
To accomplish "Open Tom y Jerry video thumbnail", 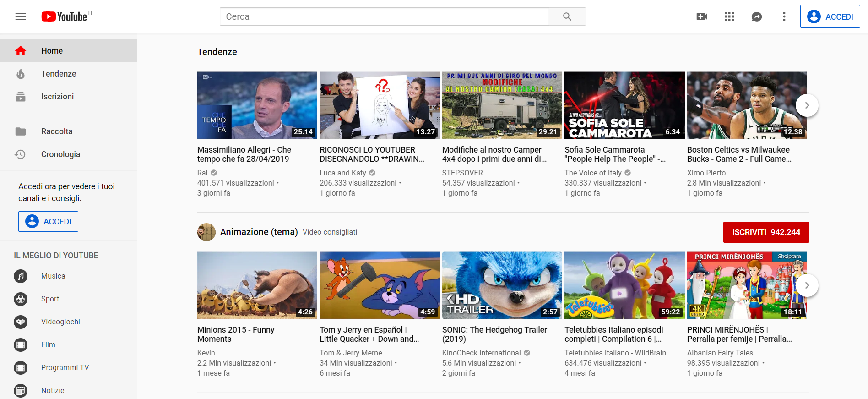I will [380, 285].
